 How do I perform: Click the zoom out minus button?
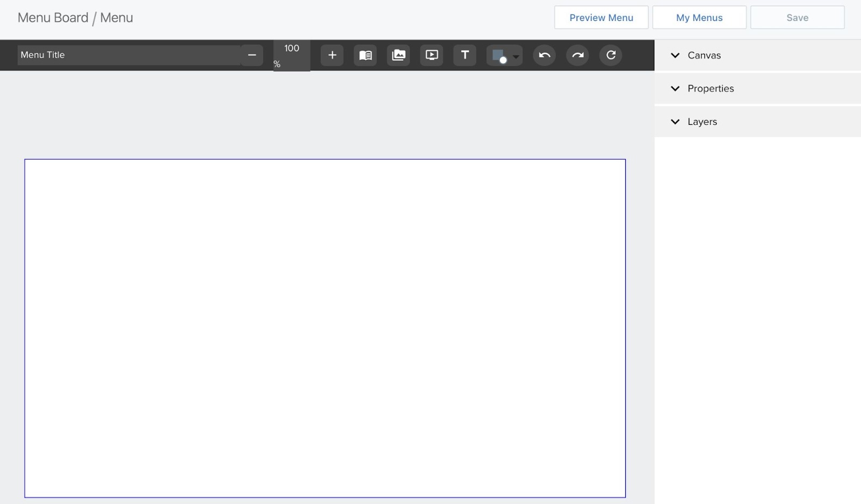[251, 54]
